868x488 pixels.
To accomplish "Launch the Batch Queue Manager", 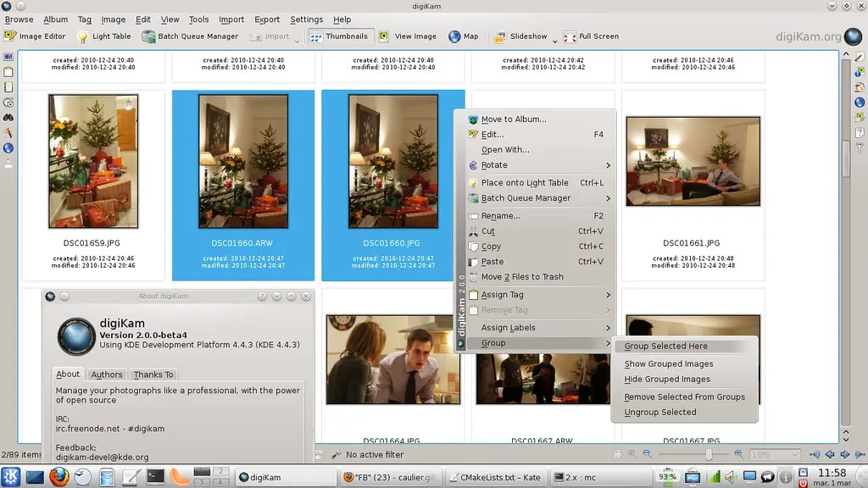I will point(191,36).
